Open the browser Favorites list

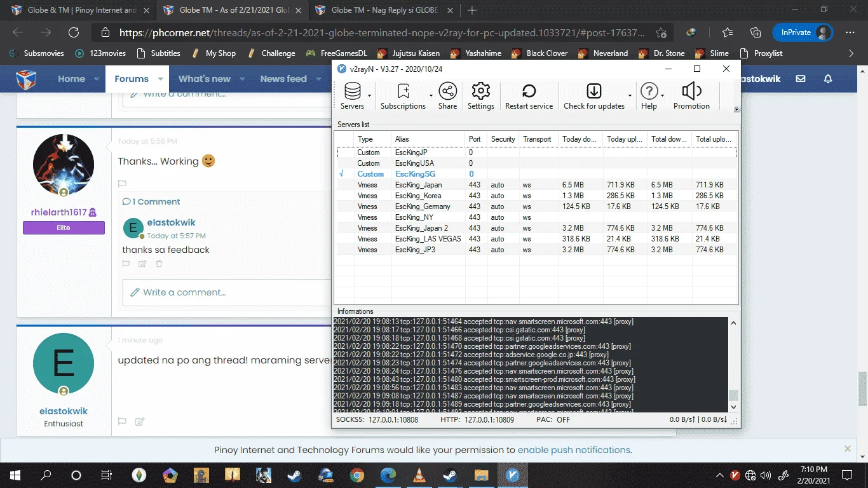pyautogui.click(x=728, y=32)
